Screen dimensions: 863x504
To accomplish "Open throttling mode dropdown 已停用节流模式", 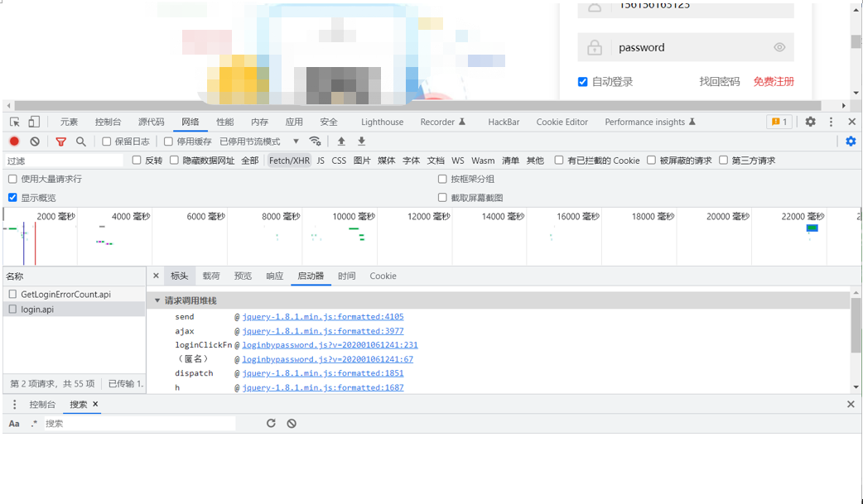I will click(x=259, y=142).
